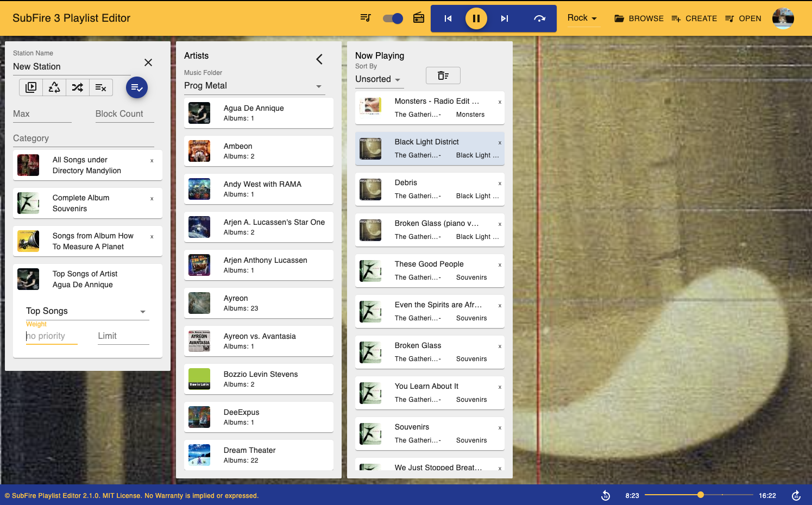
Task: Remove All Songs under Directory Mandylion rule
Action: 152,161
